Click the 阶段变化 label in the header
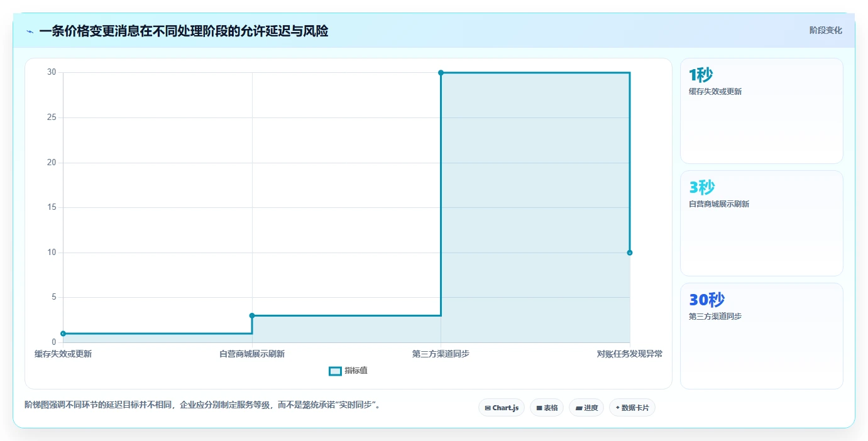868x441 pixels. pos(825,30)
